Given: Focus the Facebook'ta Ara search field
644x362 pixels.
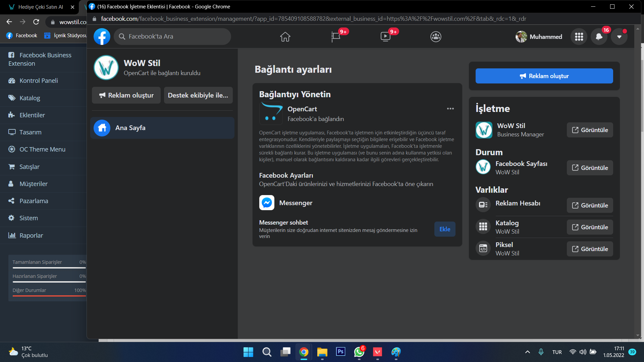Looking at the screenshot, I should [172, 37].
